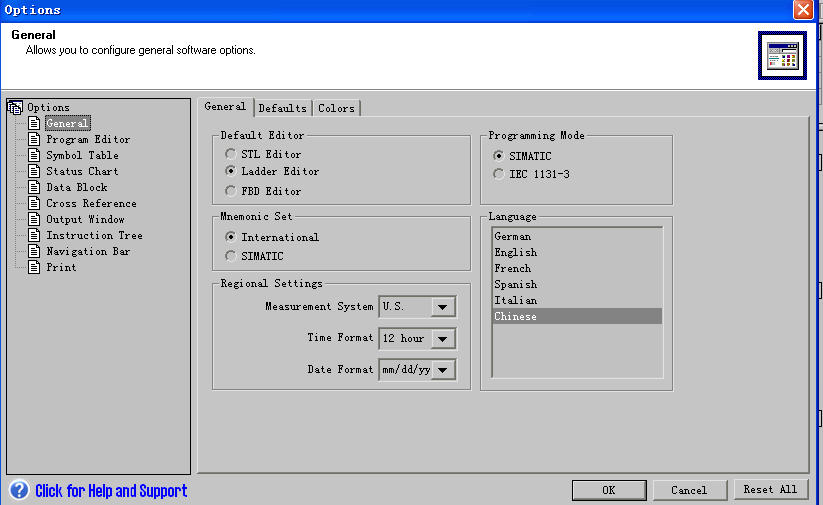Select the STL Editor radio button
Viewport: 823px width, 505px height.
coord(231,155)
